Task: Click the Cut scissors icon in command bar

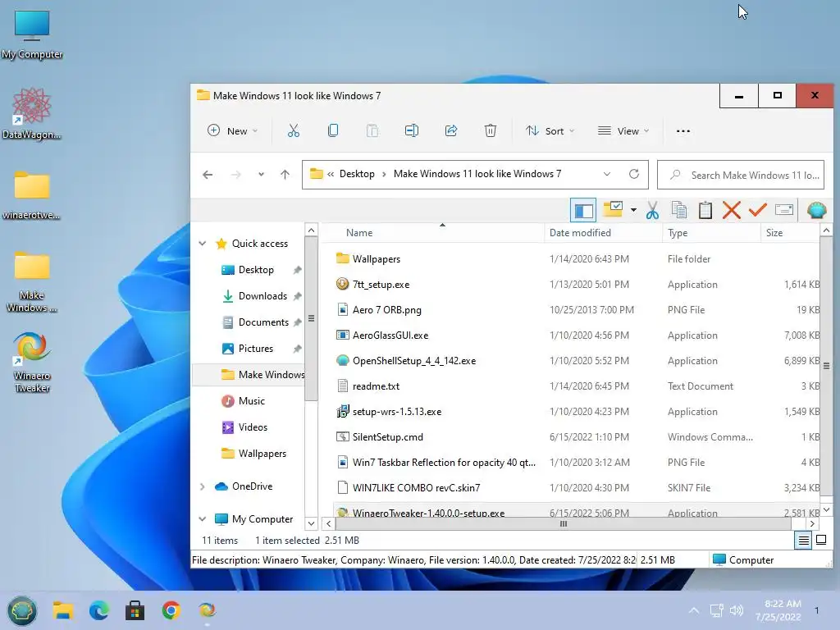Action: click(294, 130)
